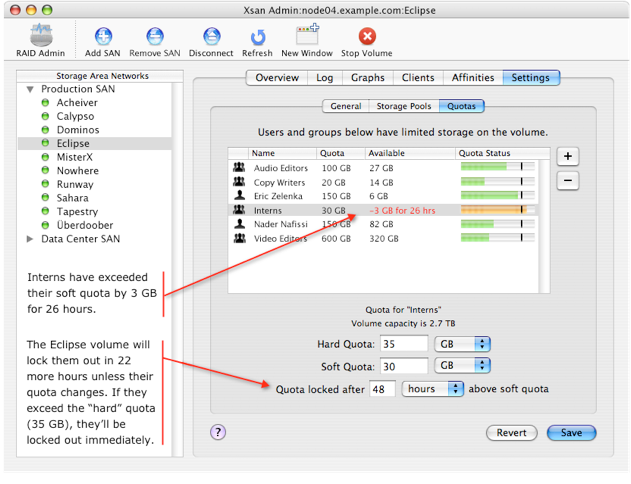631x484 pixels.
Task: Change the hours unit dropdown
Action: tap(433, 389)
